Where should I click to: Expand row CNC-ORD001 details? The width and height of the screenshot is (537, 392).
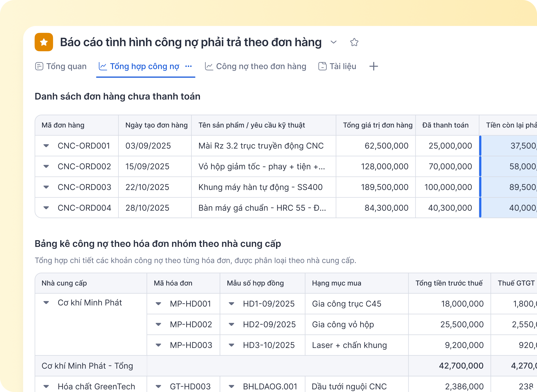(x=46, y=146)
